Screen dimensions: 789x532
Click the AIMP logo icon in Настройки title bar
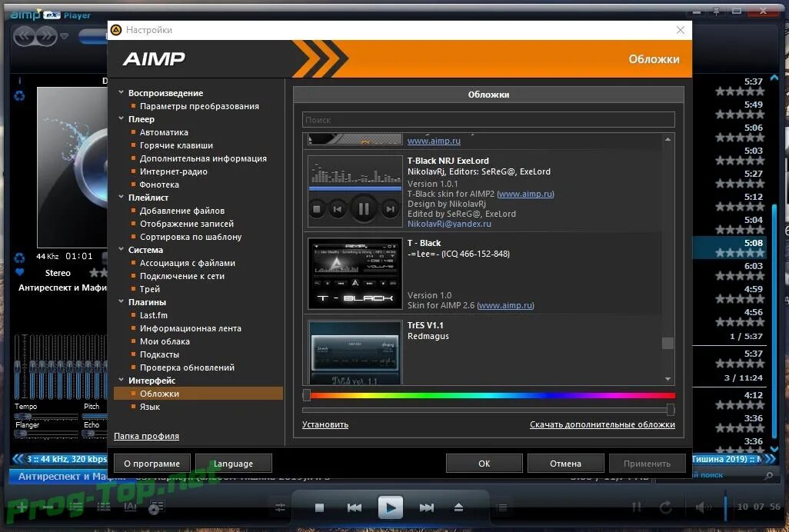[x=115, y=30]
